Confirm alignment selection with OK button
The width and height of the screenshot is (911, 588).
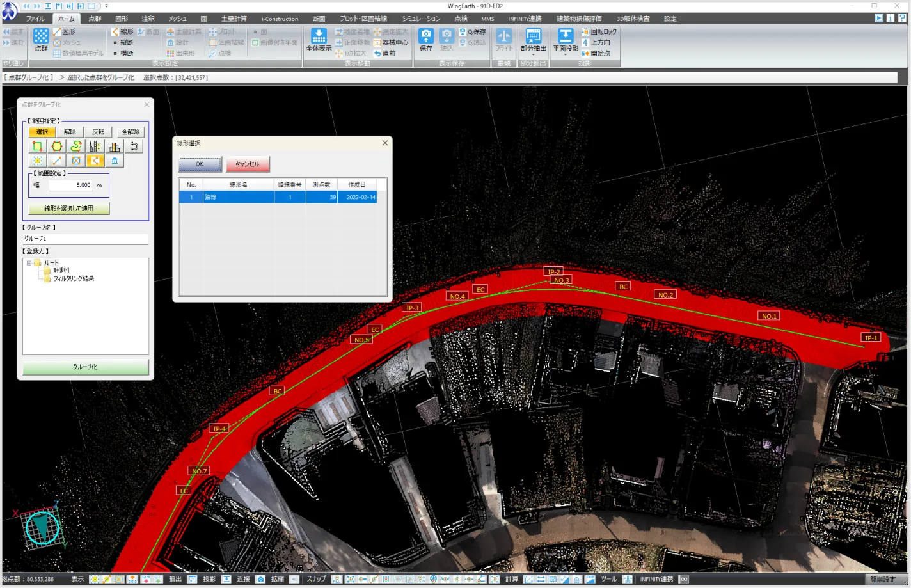(200, 164)
